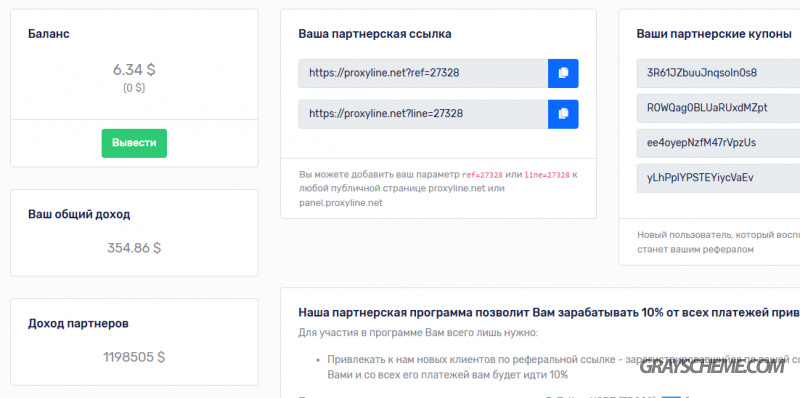
Task: Select coupon field 3R61JZbuuJnqsoIn0s8
Action: click(718, 73)
